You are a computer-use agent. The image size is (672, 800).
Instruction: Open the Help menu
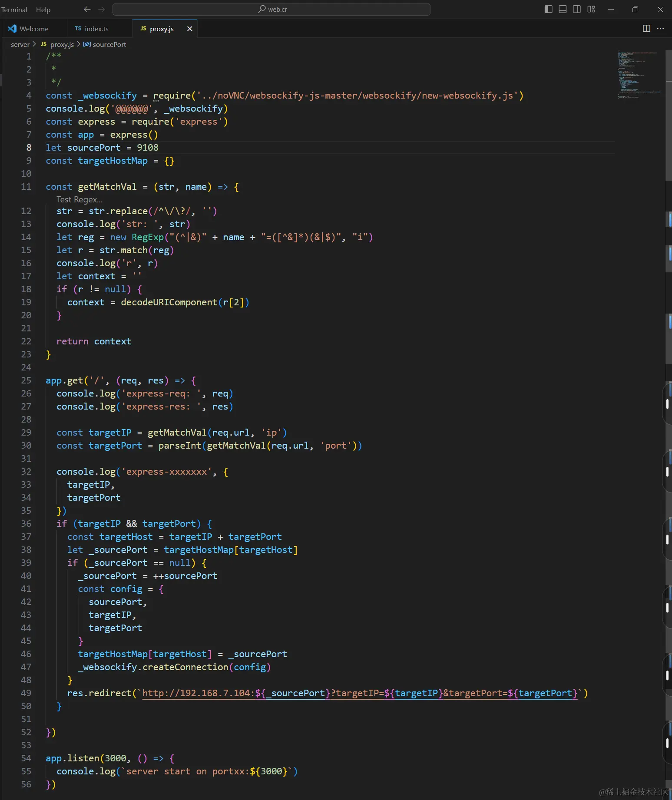43,10
